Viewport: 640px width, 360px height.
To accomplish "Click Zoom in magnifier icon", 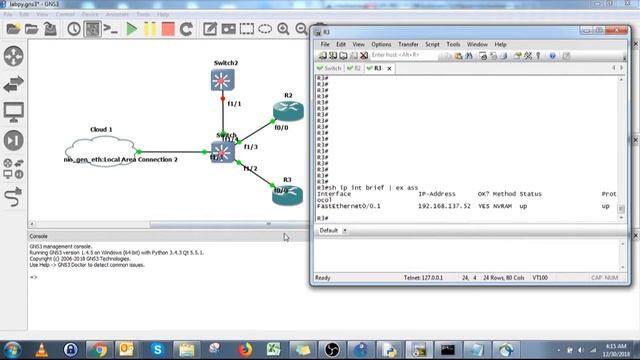I will (283, 29).
